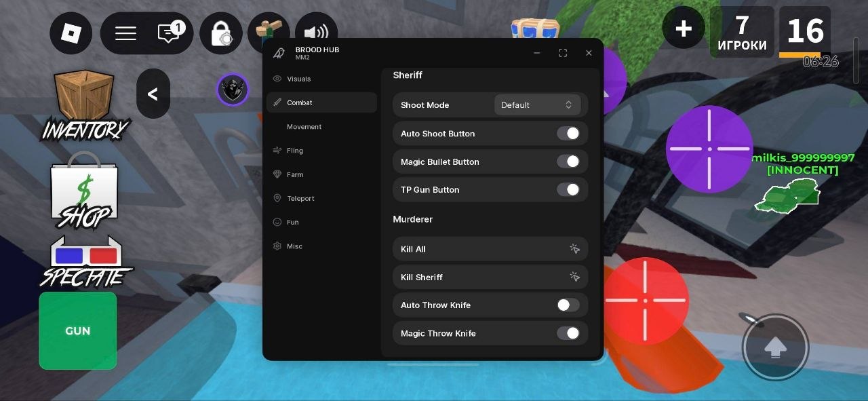The height and width of the screenshot is (401, 868).
Task: Open the hamburger menu in top bar
Action: coord(125,33)
